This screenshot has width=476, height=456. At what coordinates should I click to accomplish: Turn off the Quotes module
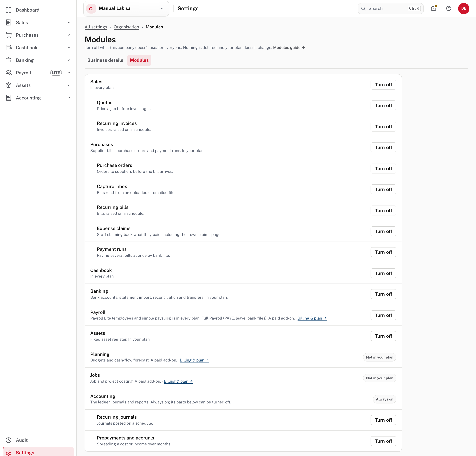(x=383, y=105)
